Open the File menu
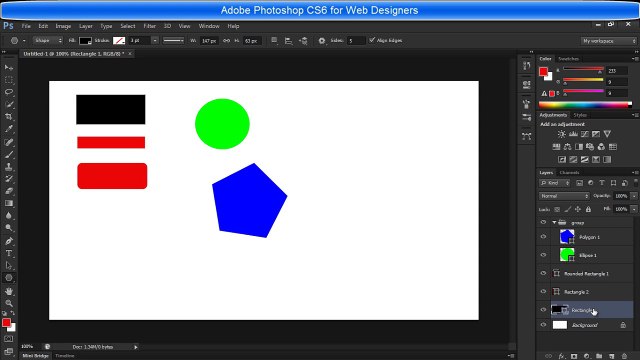640x360 pixels. (x=26, y=26)
